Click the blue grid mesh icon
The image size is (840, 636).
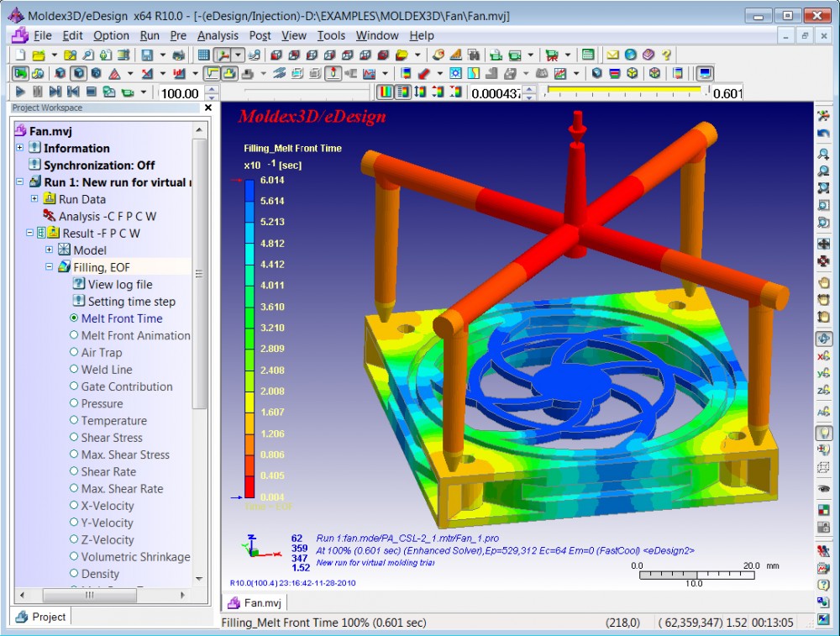coord(203,55)
